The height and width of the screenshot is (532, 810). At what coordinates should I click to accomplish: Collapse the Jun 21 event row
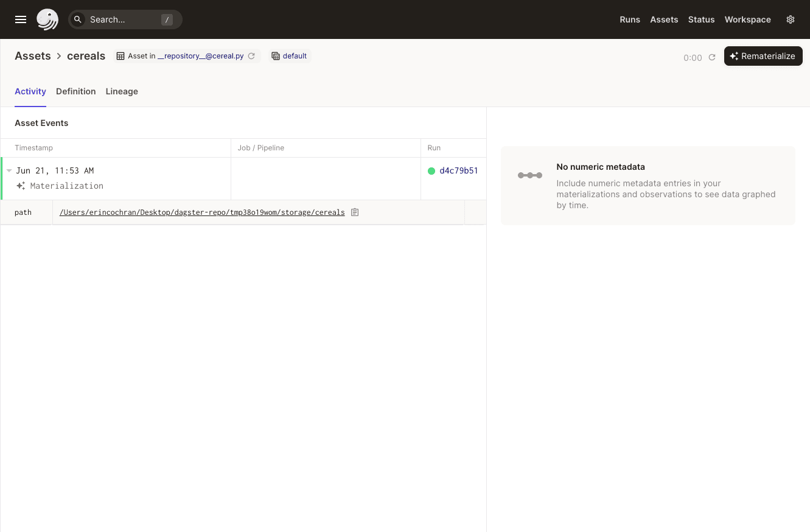pos(9,171)
